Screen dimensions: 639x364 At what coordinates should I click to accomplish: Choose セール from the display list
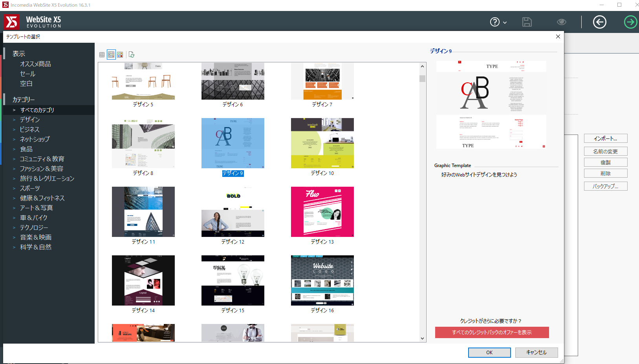(x=27, y=74)
